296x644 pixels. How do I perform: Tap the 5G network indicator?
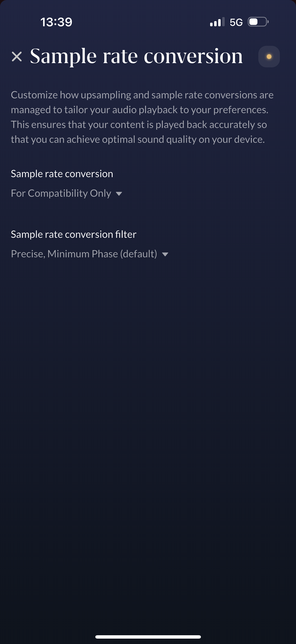(236, 22)
